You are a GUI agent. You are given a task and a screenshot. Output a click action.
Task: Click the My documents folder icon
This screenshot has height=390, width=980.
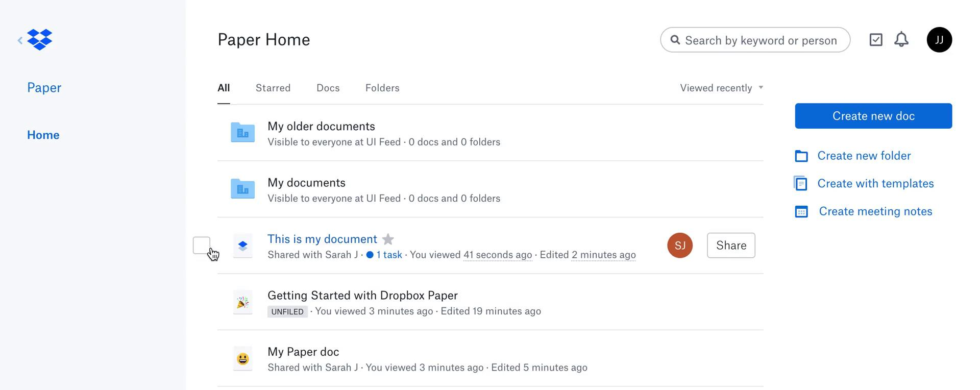point(243,188)
